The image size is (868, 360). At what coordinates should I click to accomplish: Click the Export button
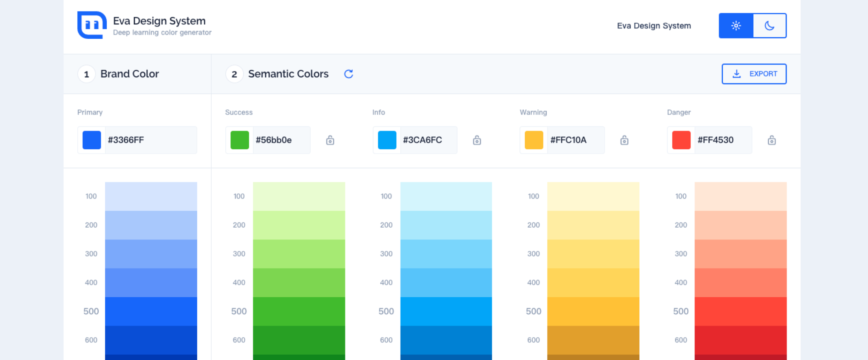tap(754, 74)
